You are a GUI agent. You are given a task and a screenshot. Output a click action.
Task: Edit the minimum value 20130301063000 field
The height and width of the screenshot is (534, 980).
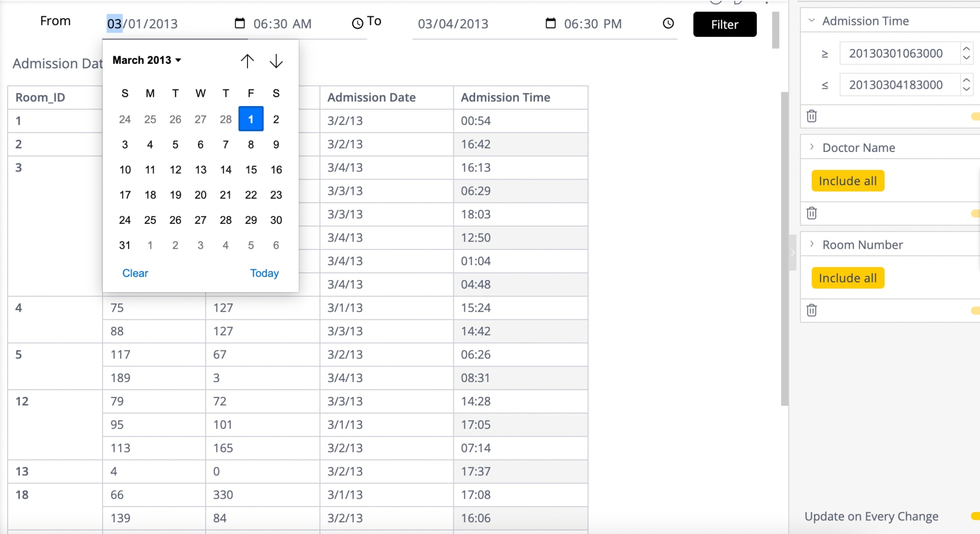(900, 54)
